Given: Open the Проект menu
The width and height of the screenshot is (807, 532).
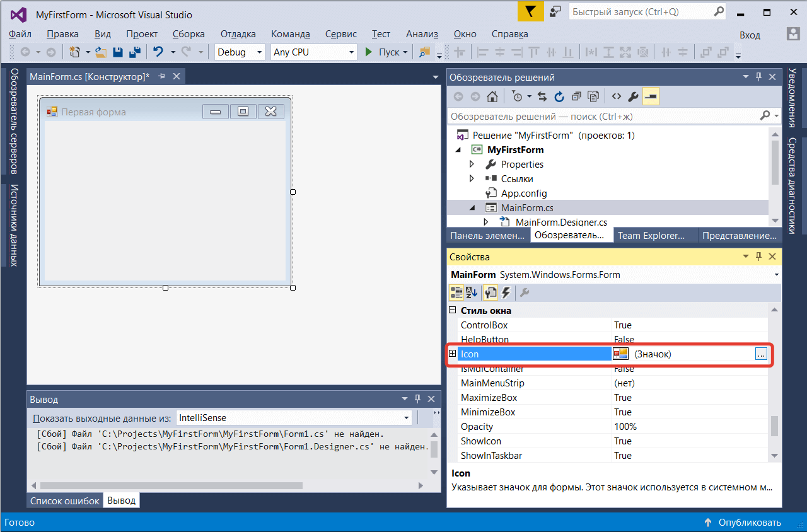Looking at the screenshot, I should [142, 34].
